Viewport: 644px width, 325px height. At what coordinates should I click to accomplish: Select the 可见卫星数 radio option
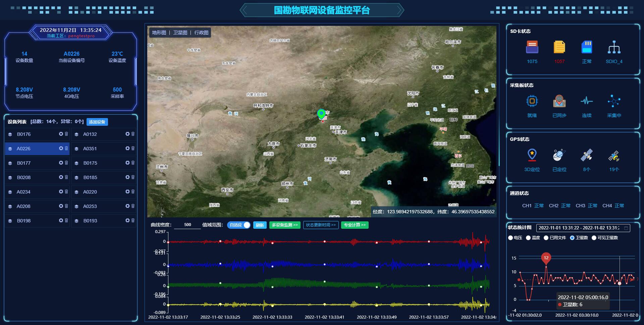pyautogui.click(x=594, y=238)
